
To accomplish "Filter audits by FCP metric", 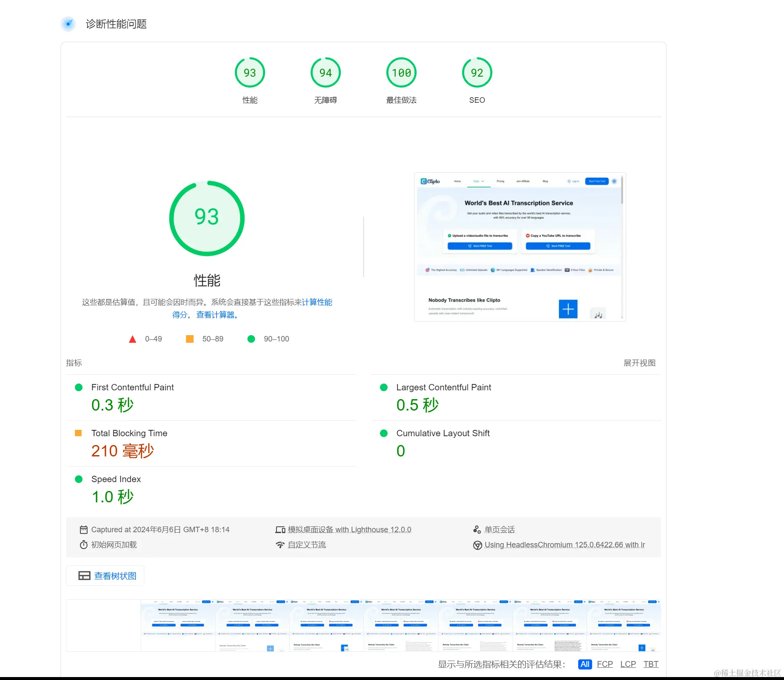I will point(605,664).
